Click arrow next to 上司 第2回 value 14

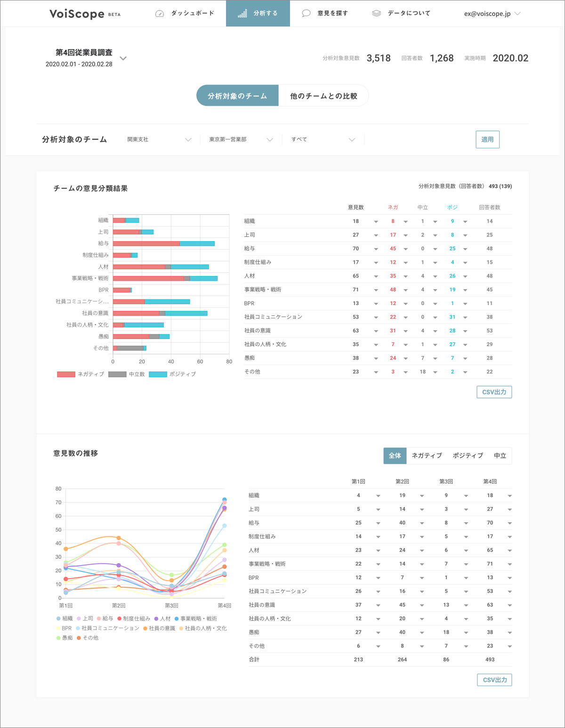[x=422, y=510]
